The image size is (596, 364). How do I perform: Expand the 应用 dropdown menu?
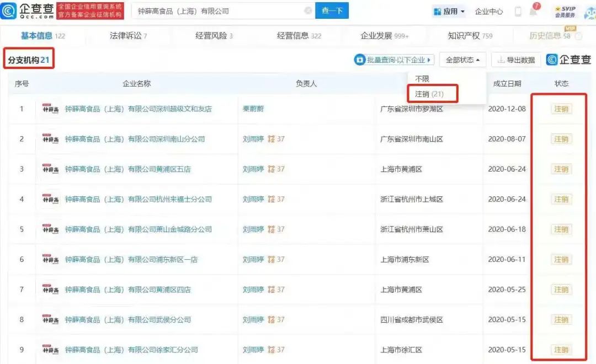pos(449,11)
